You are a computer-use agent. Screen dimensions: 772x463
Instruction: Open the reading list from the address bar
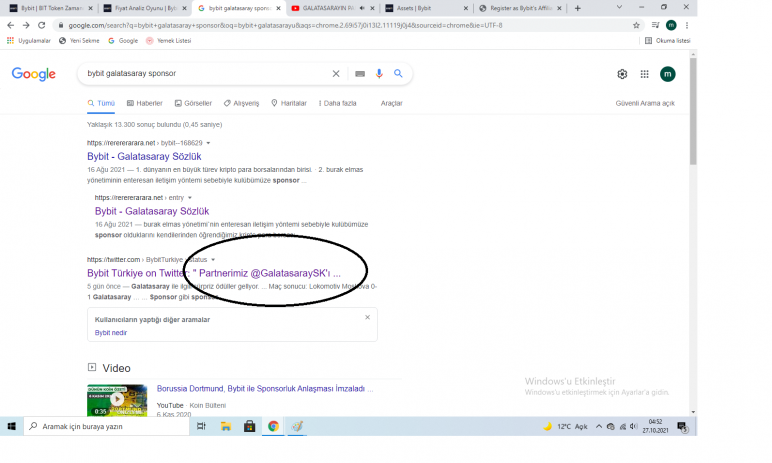tap(655, 25)
